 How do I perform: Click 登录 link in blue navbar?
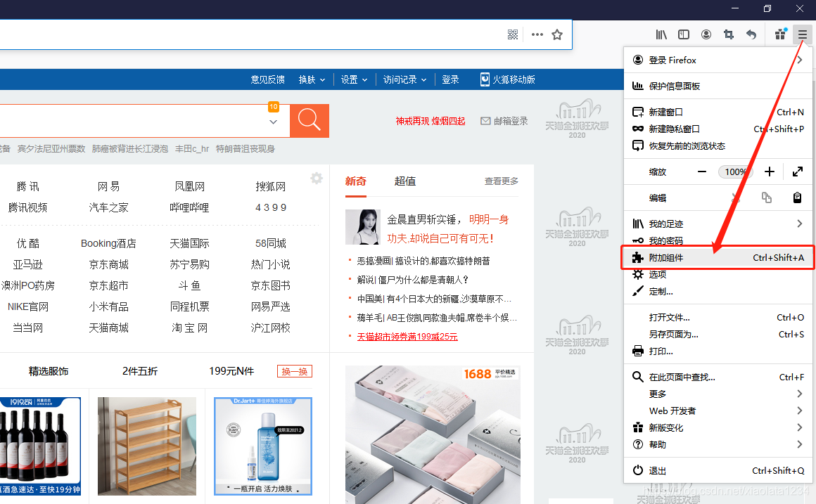(x=450, y=79)
